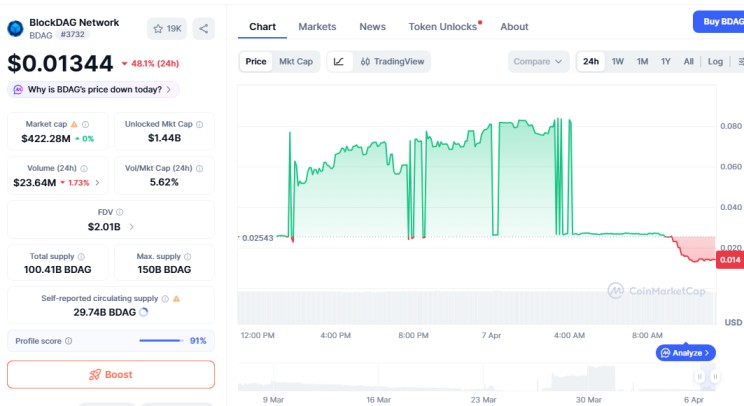Open the Markets tab

pos(317,27)
